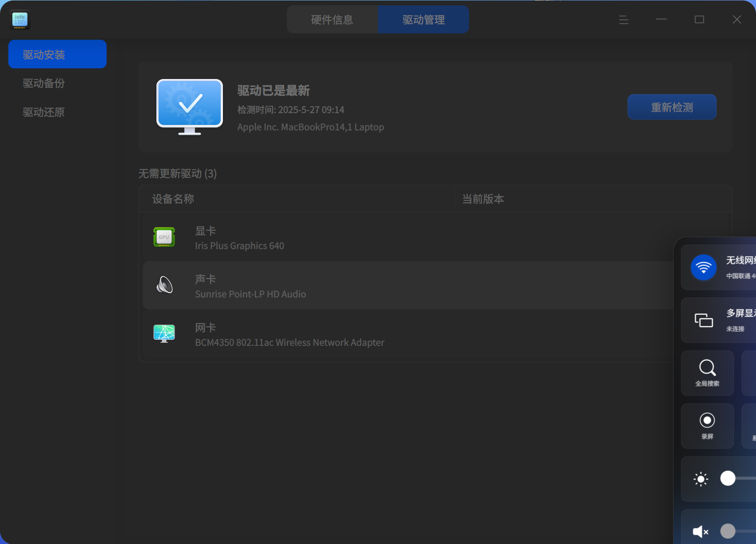Open 驱动还原 in the sidebar
This screenshot has height=544, width=756.
[57, 112]
